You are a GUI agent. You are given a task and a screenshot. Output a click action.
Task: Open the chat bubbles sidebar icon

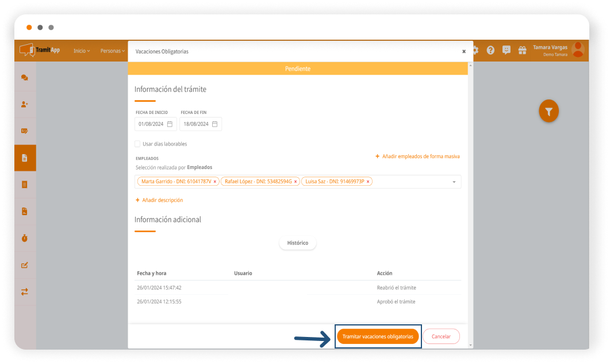(x=25, y=78)
